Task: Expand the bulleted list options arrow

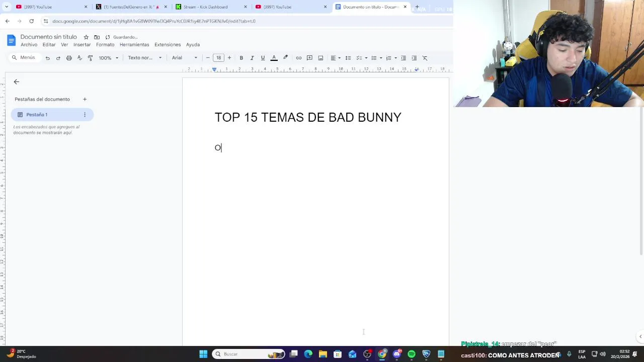Action: (x=381, y=58)
